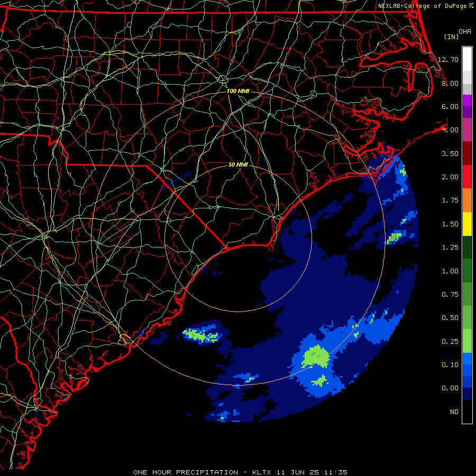Click the OHA product code label
476x476 pixels.
[465, 32]
